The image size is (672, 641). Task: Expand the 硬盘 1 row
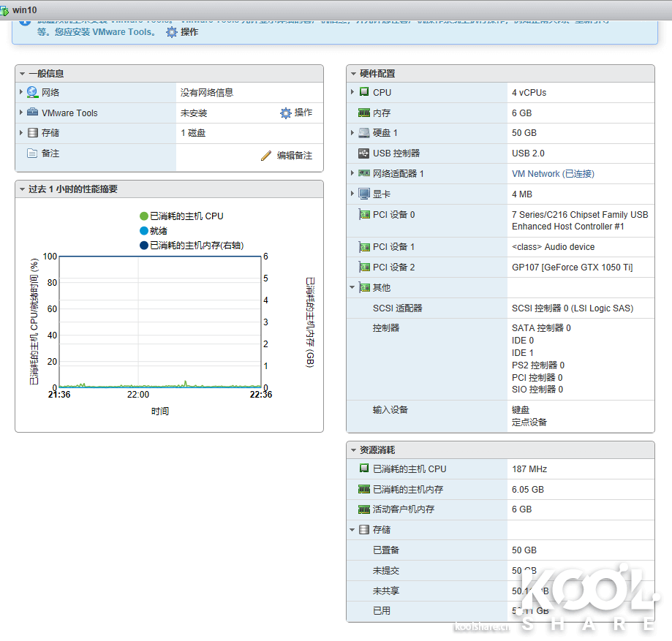(x=352, y=133)
